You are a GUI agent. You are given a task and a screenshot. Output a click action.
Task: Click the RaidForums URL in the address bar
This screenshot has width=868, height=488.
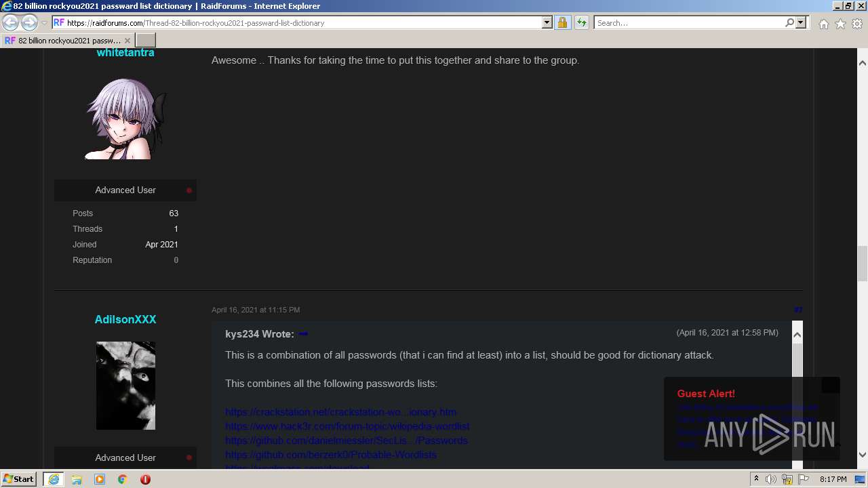click(195, 23)
